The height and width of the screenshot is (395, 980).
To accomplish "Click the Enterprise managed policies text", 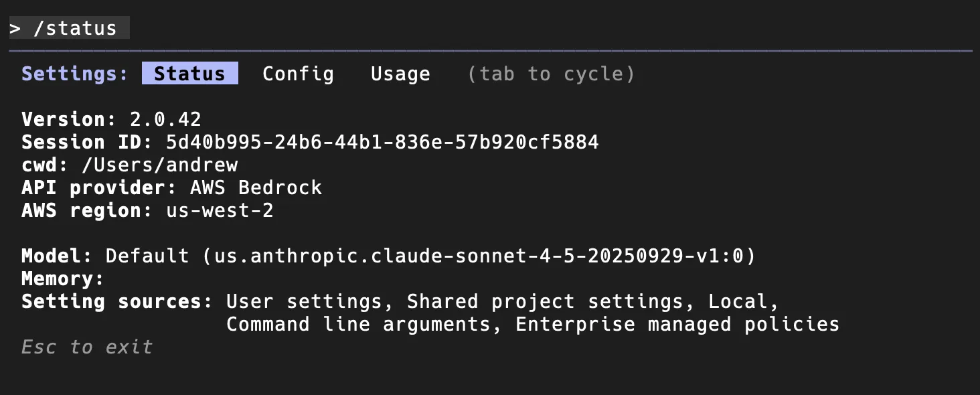I will [x=676, y=324].
